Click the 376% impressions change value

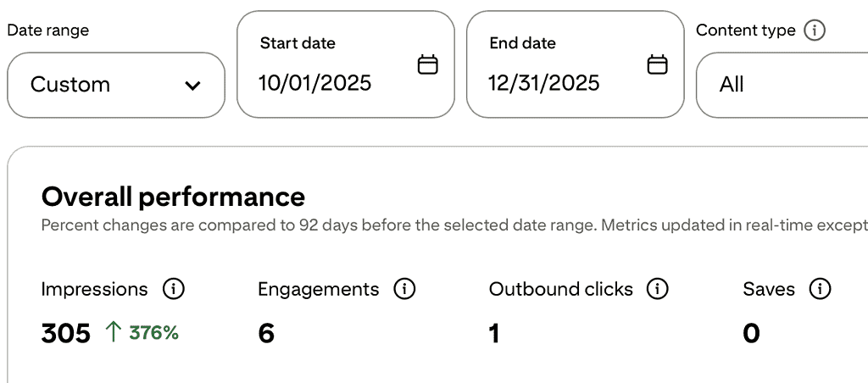pyautogui.click(x=153, y=333)
